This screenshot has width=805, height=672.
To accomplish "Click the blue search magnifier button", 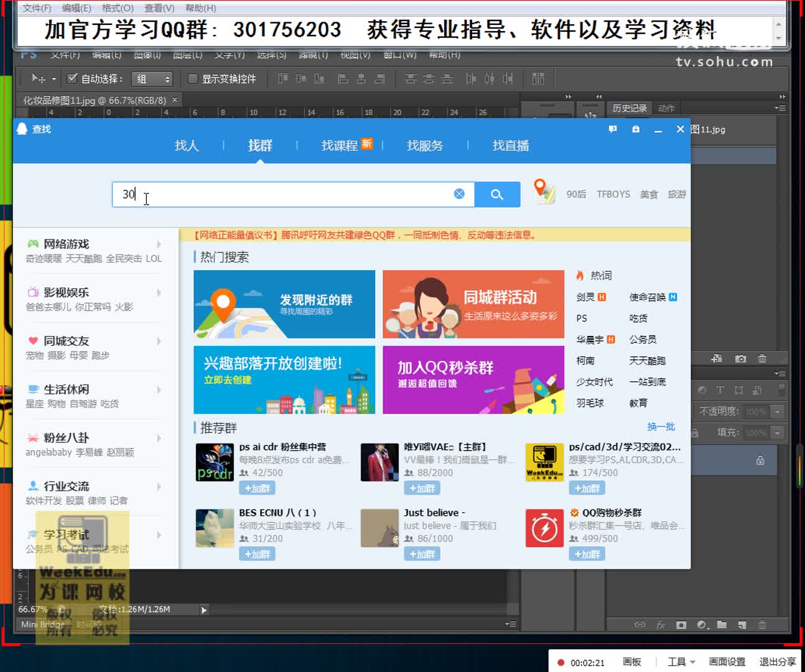I will (x=497, y=194).
